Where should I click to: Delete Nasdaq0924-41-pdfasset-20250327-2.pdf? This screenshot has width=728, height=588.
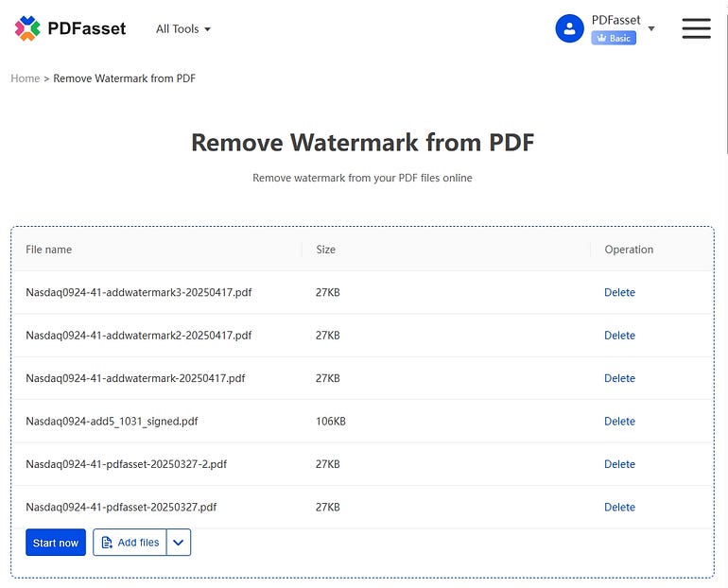click(619, 464)
